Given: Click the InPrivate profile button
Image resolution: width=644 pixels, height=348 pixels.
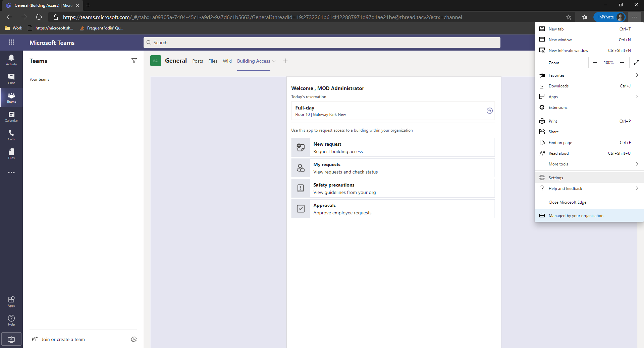Looking at the screenshot, I should pos(609,17).
